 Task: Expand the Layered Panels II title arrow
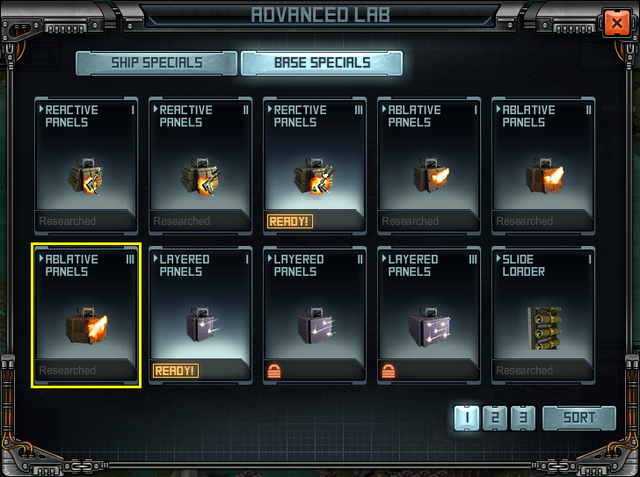(x=270, y=258)
